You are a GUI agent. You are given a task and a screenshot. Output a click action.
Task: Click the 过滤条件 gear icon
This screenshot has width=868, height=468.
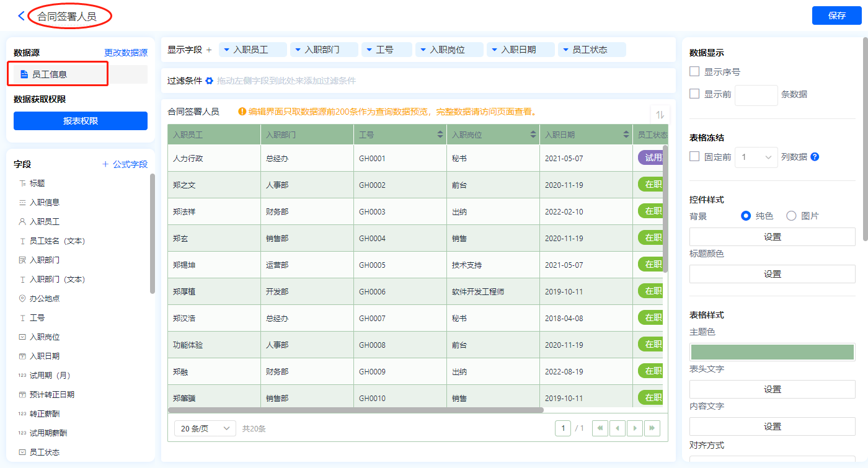209,81
